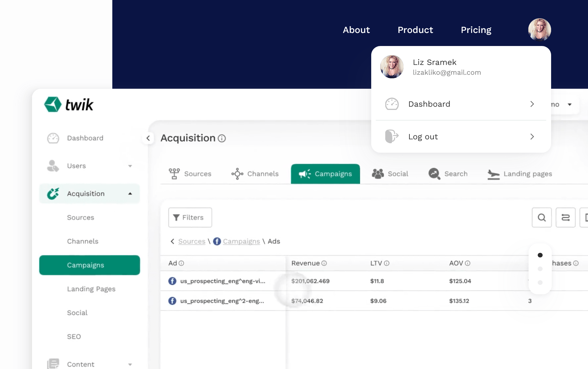Open the Acquisition sidebar magnet icon
The height and width of the screenshot is (369, 588).
pyautogui.click(x=53, y=193)
